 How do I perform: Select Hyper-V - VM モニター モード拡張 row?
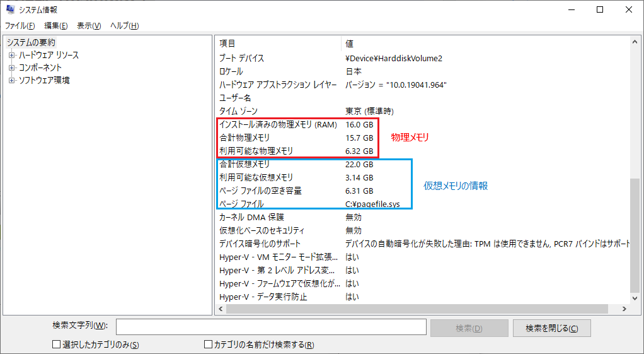(x=423, y=257)
